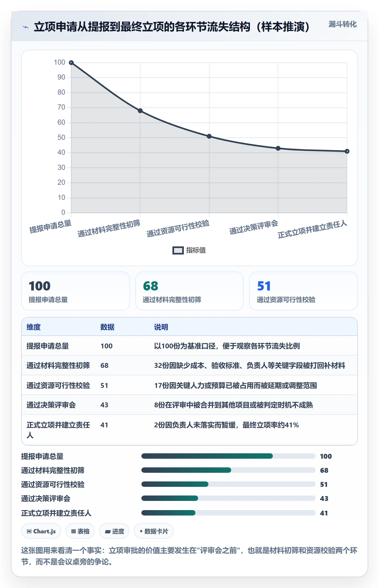The width and height of the screenshot is (379, 588).
Task: Select the chart data point at value 100
Action: 71,63
